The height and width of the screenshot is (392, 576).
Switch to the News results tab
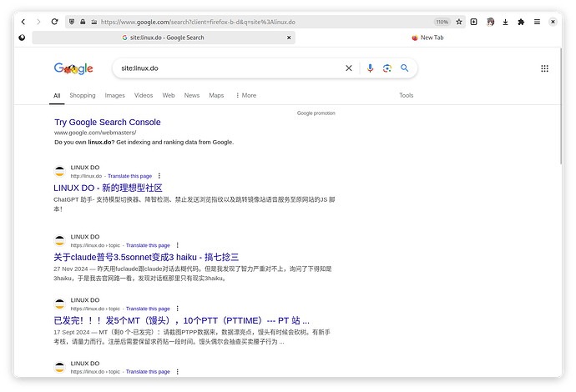(x=192, y=95)
